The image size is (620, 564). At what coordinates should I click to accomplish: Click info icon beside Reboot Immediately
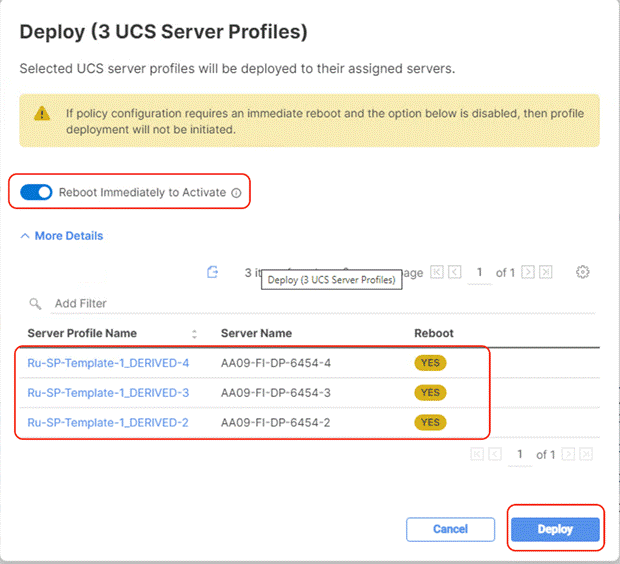pos(236,193)
